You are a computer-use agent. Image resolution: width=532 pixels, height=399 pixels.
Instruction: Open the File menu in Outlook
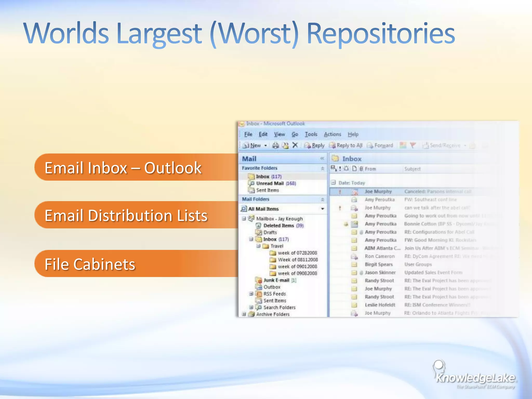248,134
